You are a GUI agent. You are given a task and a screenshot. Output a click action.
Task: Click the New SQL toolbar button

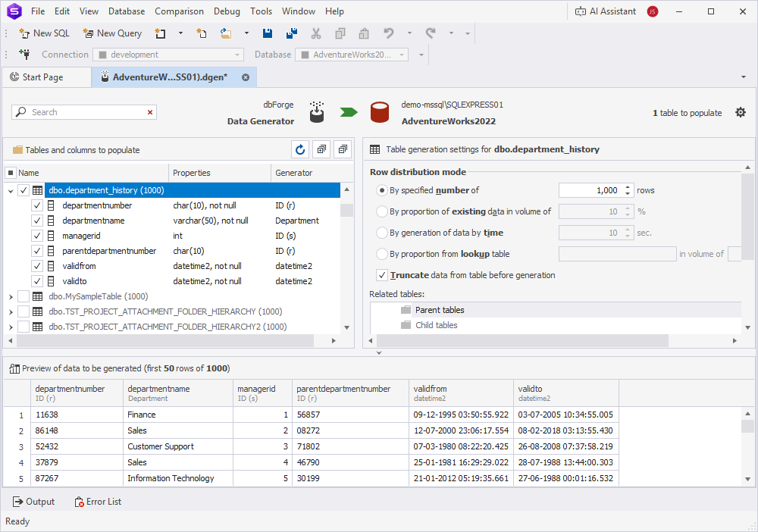click(45, 33)
